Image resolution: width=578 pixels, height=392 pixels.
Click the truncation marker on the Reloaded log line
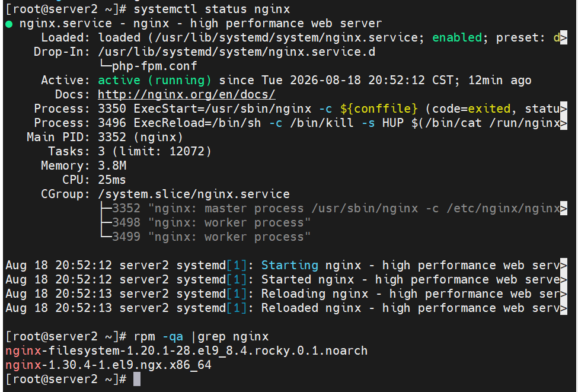(x=564, y=308)
